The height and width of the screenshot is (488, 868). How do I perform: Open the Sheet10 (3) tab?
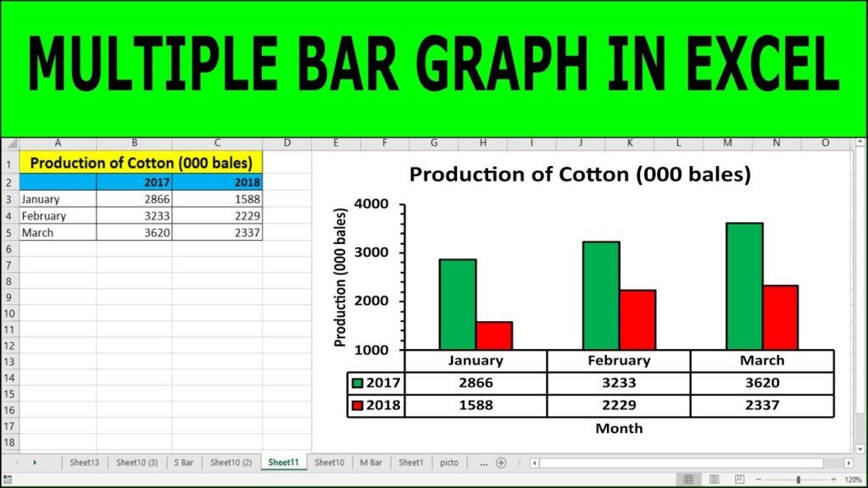(136, 463)
